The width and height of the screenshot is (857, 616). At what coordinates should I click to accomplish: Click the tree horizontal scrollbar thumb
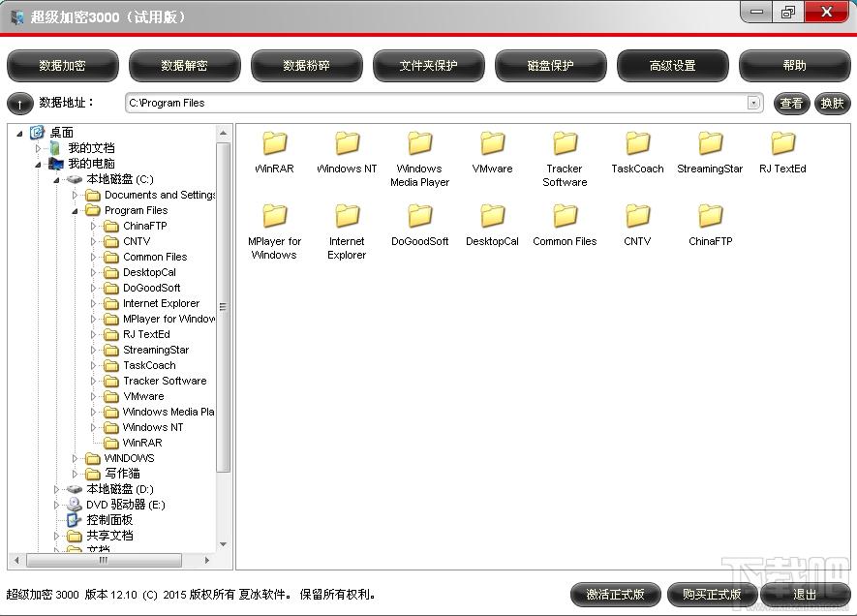[104, 560]
